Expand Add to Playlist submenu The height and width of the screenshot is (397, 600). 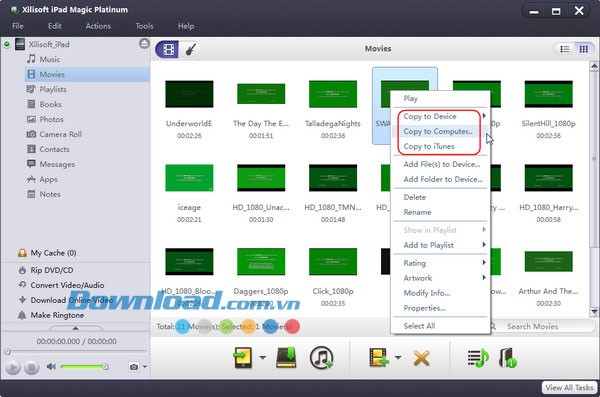[x=440, y=245]
